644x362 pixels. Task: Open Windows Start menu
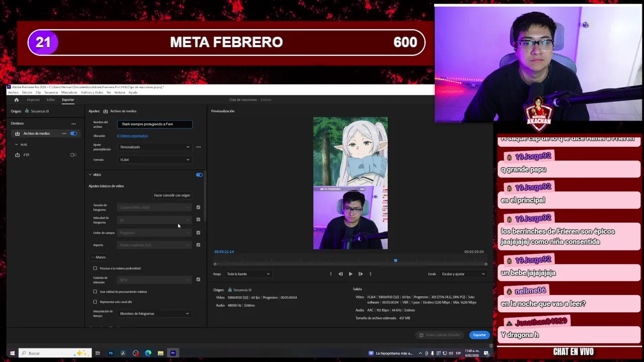pyautogui.click(x=12, y=353)
